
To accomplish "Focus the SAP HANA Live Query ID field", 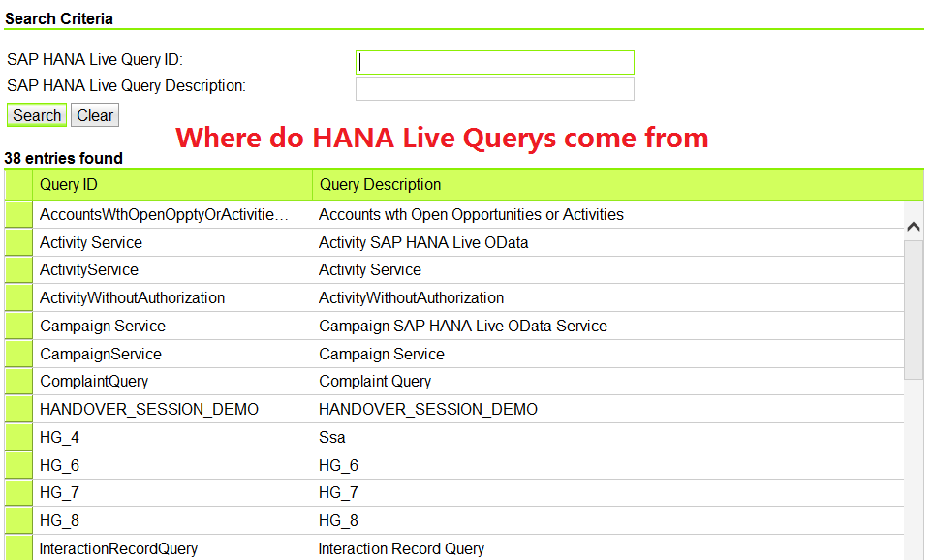I will (x=494, y=62).
